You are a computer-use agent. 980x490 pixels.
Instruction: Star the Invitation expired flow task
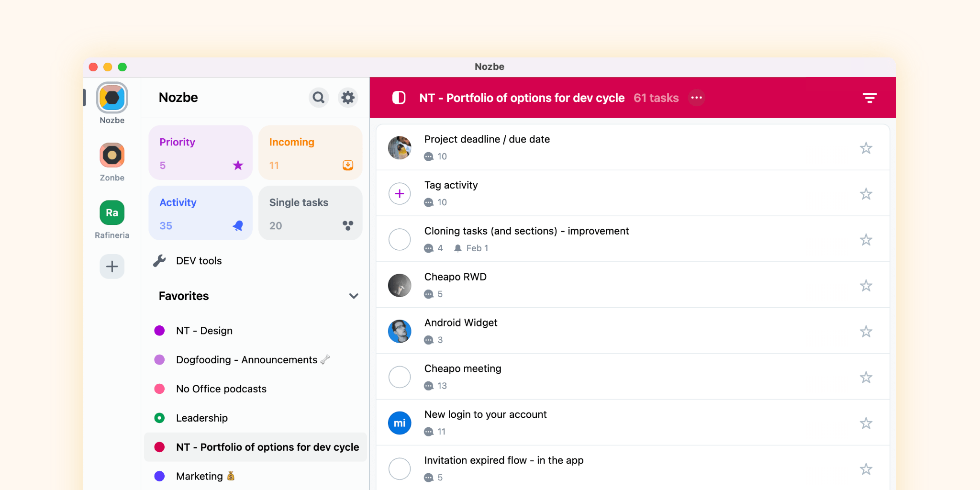866,469
